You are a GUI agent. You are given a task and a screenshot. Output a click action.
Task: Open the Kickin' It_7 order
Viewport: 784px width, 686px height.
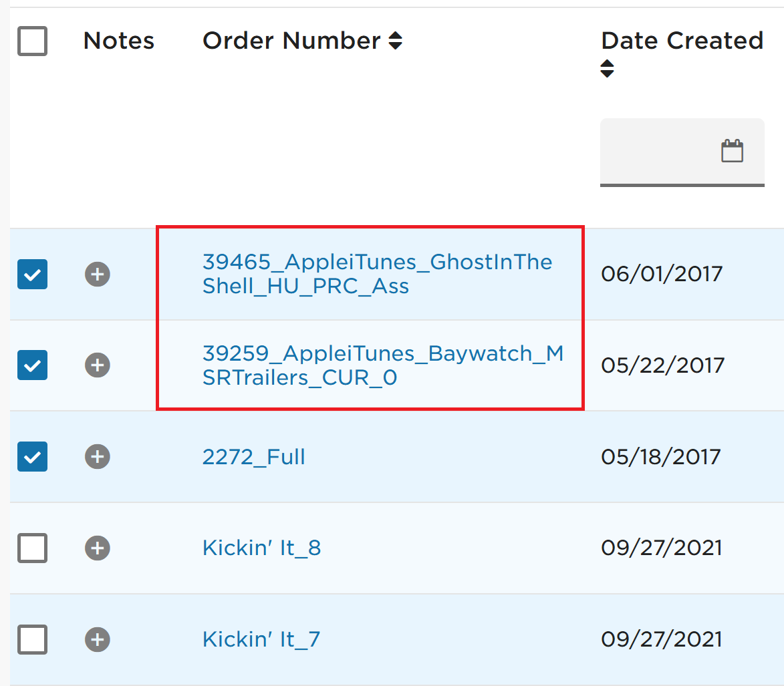coord(261,639)
